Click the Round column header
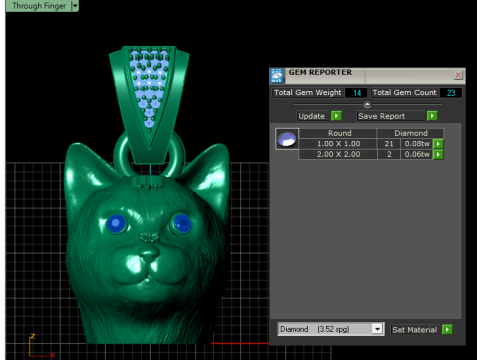Image resolution: width=480 pixels, height=360 pixels. [x=338, y=133]
